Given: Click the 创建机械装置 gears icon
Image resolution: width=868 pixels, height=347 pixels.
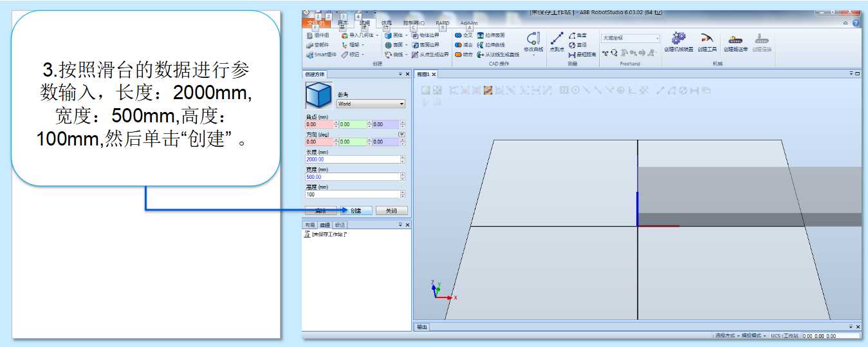Looking at the screenshot, I should click(678, 38).
